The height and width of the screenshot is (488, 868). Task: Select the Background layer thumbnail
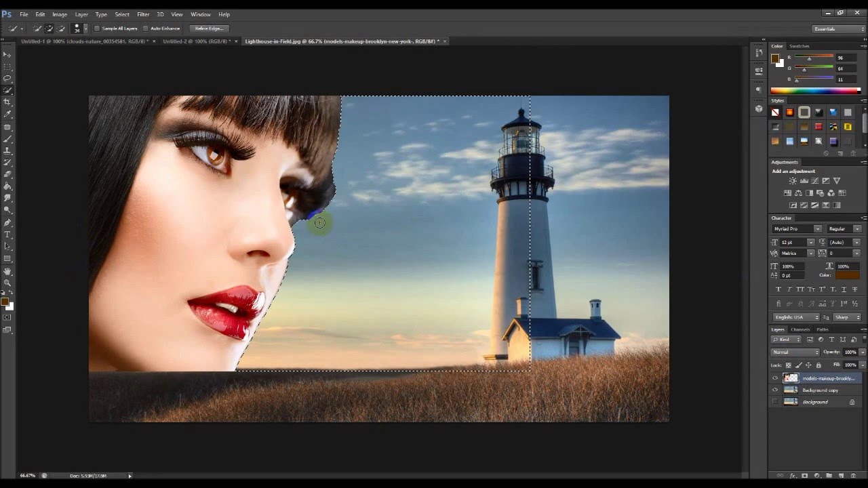pyautogui.click(x=791, y=402)
